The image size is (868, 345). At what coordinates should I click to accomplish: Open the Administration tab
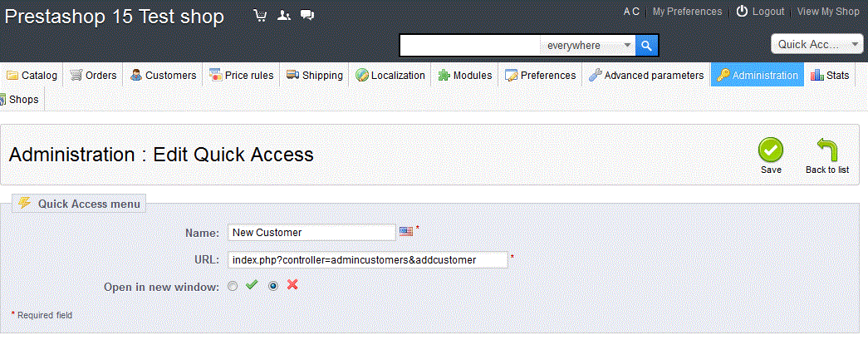pos(758,76)
